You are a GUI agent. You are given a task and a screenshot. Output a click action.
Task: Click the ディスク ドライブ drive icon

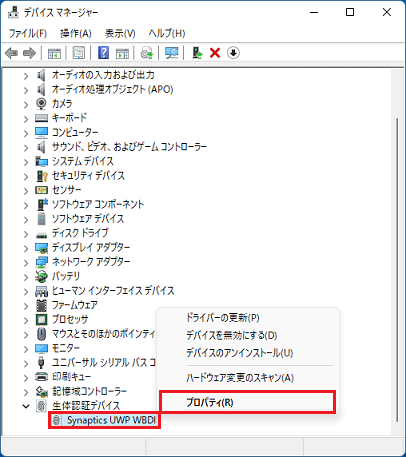(41, 235)
